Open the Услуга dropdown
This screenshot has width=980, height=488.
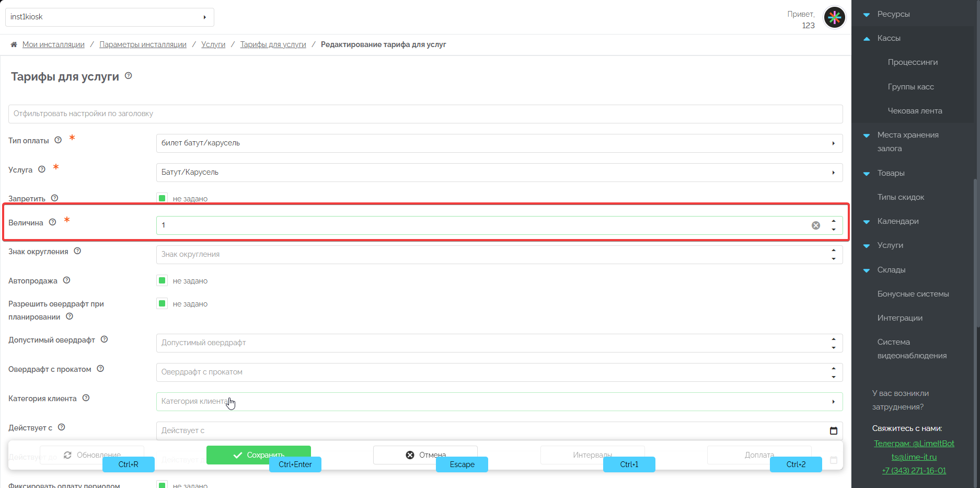499,173
